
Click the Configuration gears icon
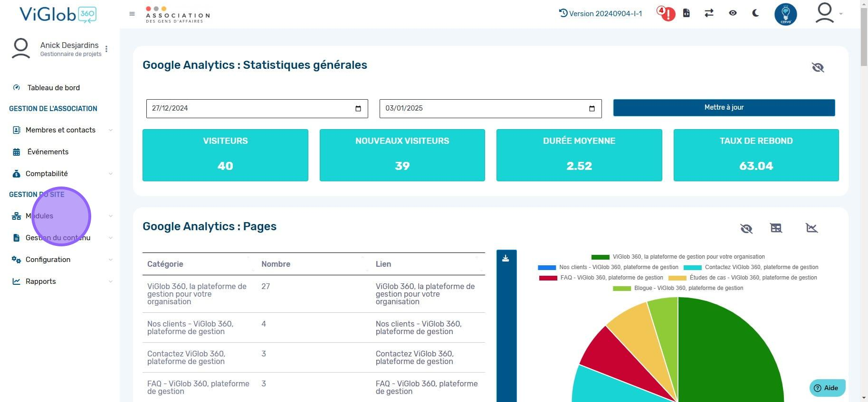click(17, 260)
